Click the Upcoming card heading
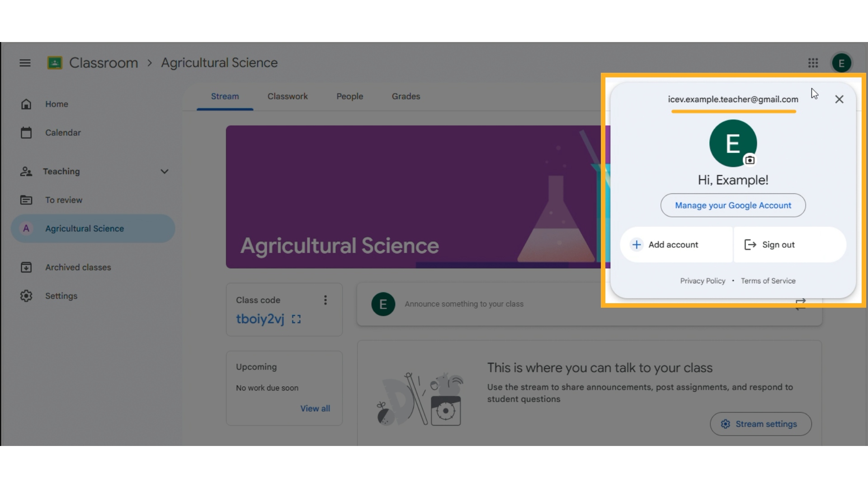The image size is (868, 488). point(256,367)
